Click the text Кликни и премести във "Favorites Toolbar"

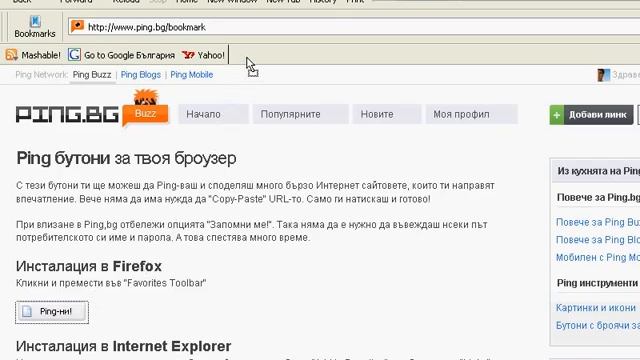tap(111, 283)
